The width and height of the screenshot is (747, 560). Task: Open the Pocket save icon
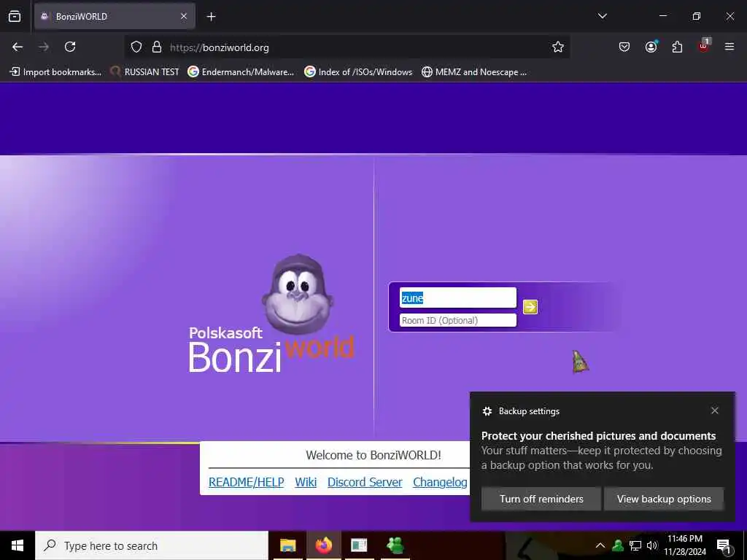pyautogui.click(x=624, y=47)
